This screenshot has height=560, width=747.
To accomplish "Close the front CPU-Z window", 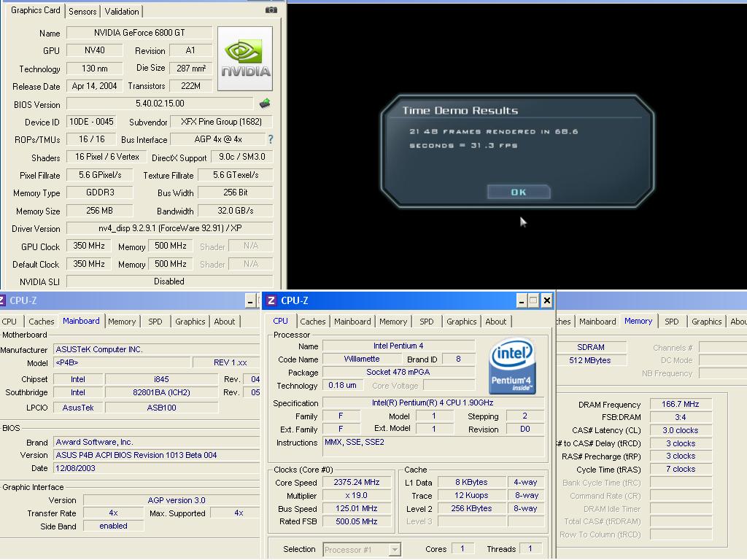I will (547, 300).
